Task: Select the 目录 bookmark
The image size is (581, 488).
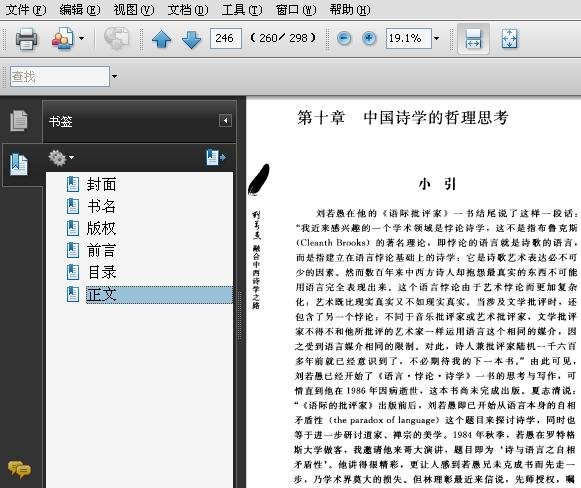Action: pos(102,272)
